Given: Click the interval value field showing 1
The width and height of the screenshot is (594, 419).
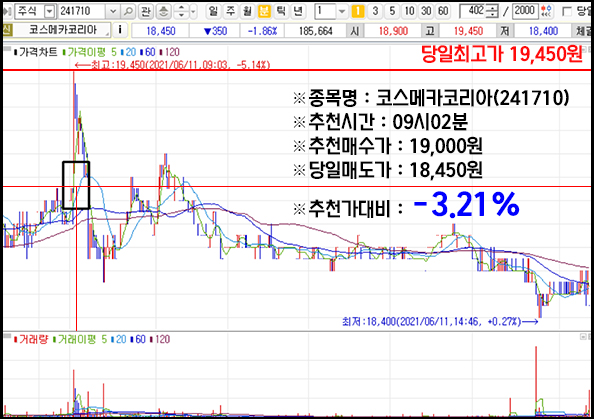Looking at the screenshot, I should (x=325, y=11).
